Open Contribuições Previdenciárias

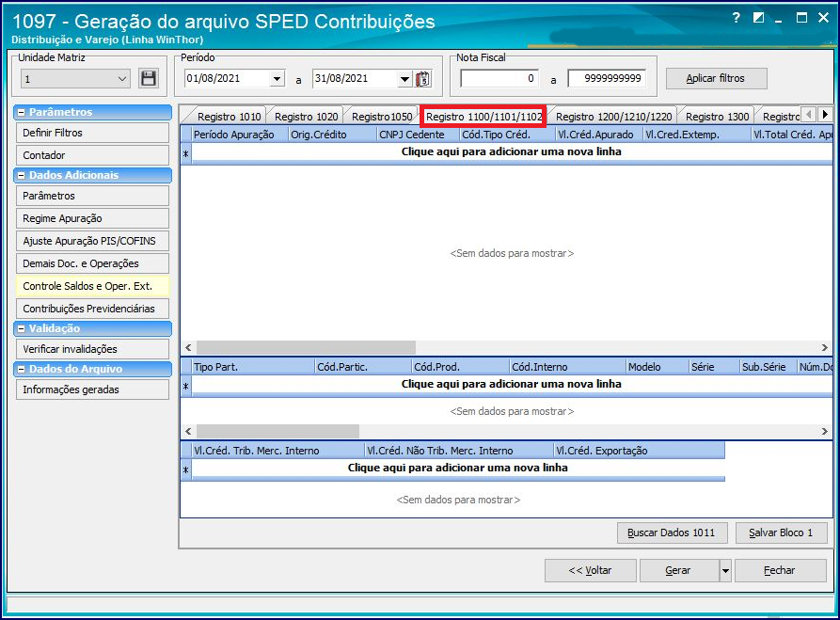pos(93,309)
